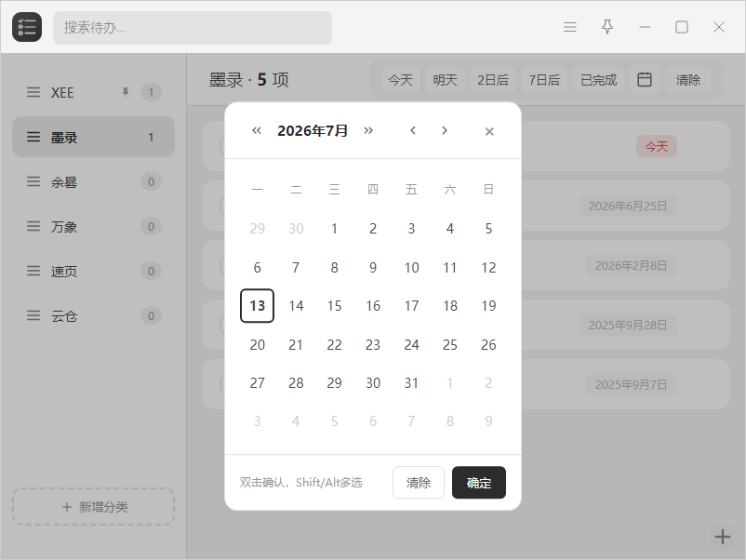Click 清除 button in calendar footer

click(x=419, y=483)
